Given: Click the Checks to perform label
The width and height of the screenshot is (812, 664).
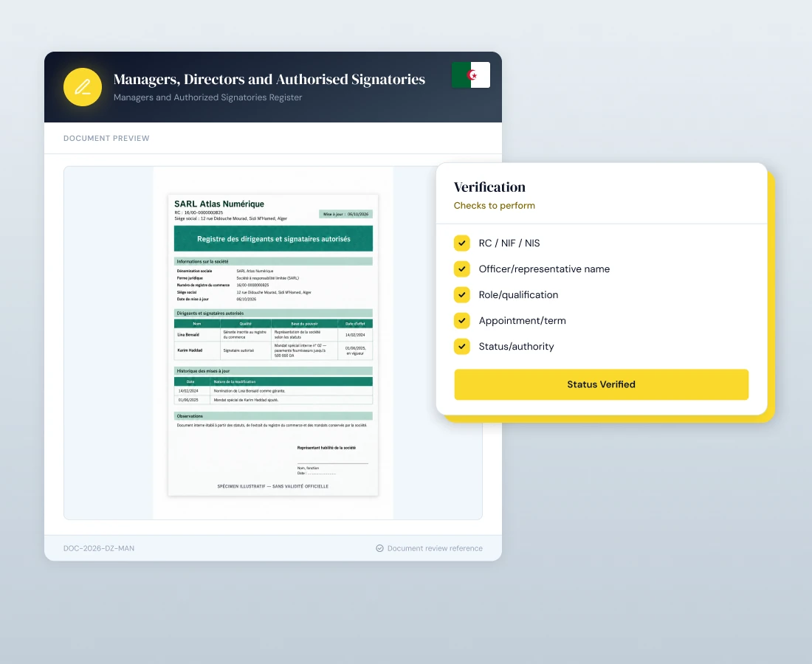Looking at the screenshot, I should tap(495, 205).
